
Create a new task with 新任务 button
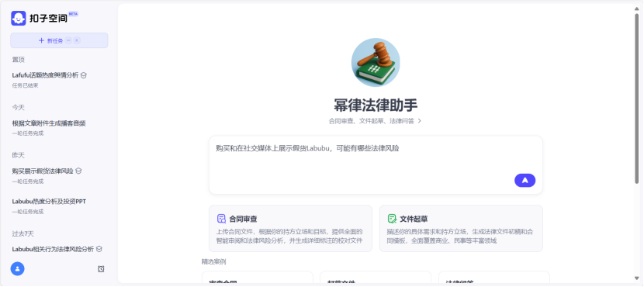click(59, 40)
